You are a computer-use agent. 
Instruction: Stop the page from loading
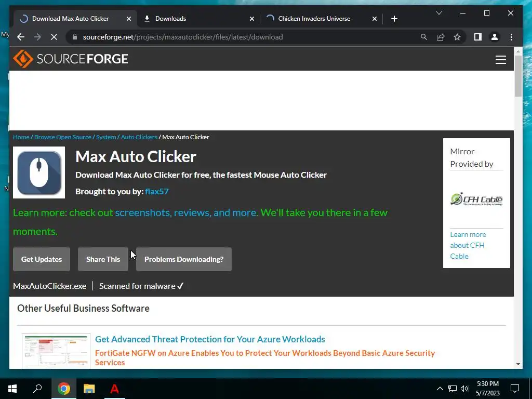point(54,37)
